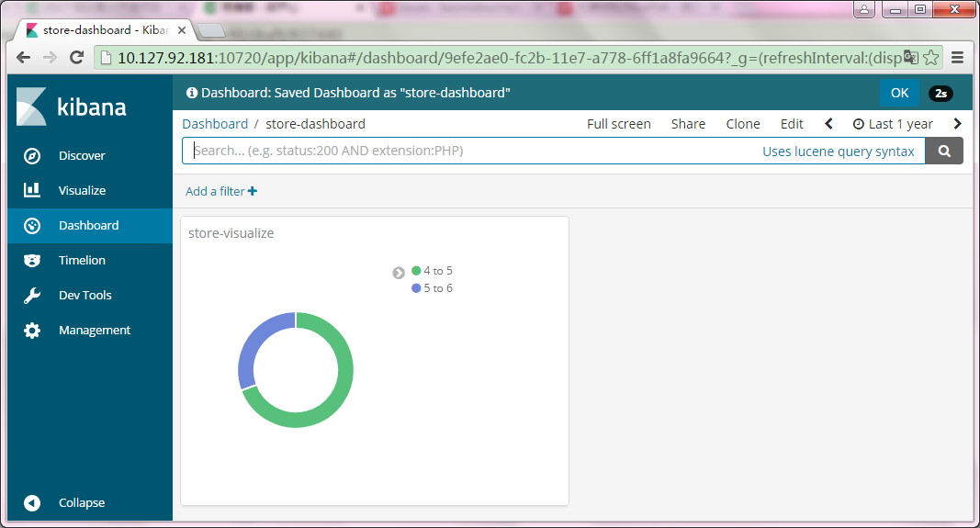Screen dimensions: 980x528
Task: Click the Visualize bar chart icon
Action: (32, 190)
